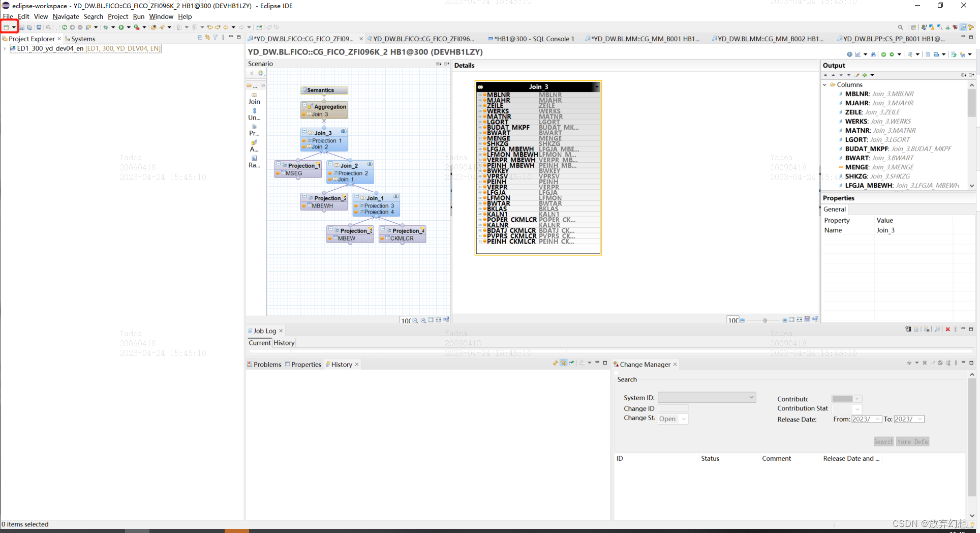Image resolution: width=980 pixels, height=533 pixels.
Task: Click the red X remove icon in Job Log
Action: pos(947,329)
